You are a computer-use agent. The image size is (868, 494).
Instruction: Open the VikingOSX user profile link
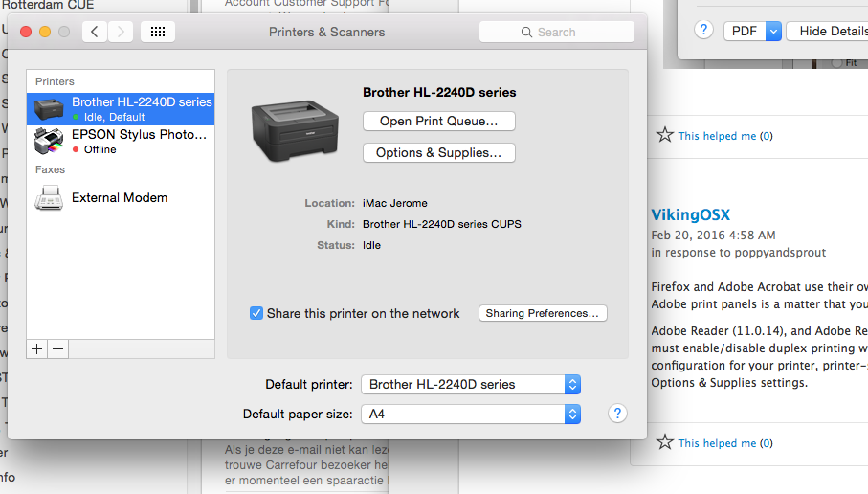click(690, 214)
